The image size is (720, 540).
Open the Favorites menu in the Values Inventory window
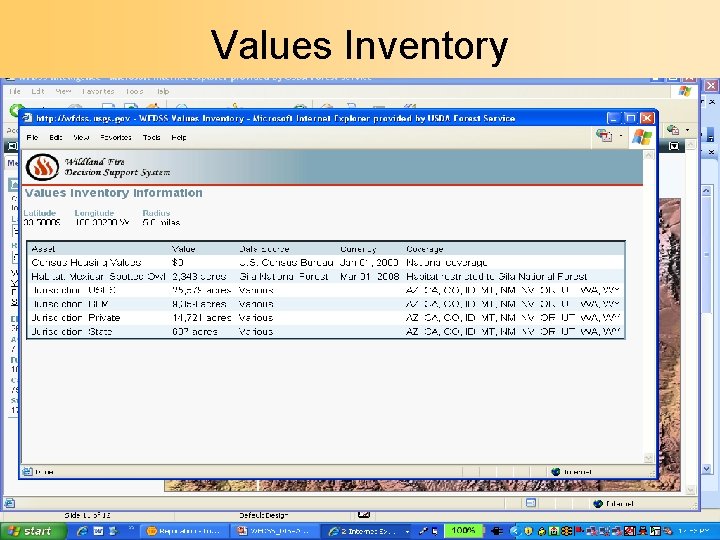[x=116, y=137]
